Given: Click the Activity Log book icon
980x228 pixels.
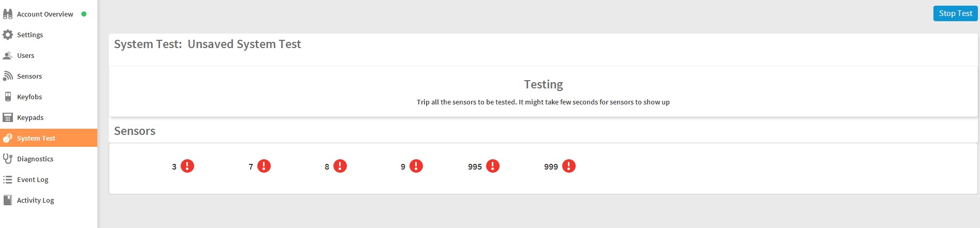Looking at the screenshot, I should pos(8,200).
